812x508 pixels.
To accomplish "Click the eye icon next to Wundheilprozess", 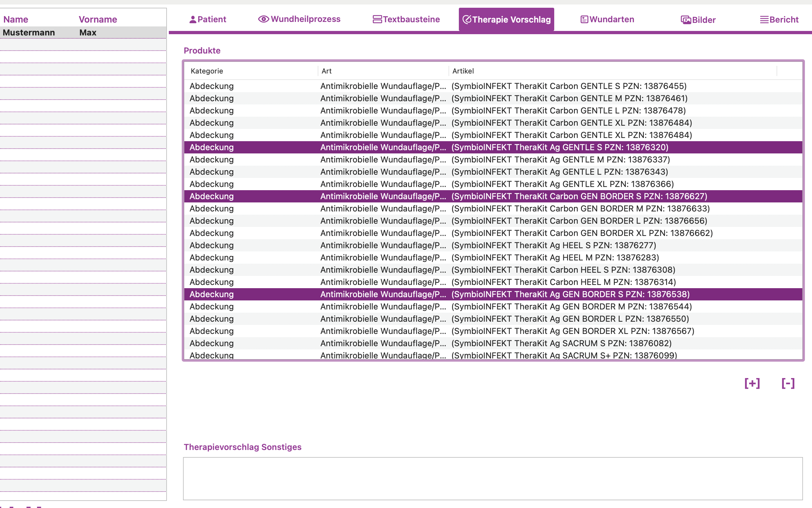I will tap(263, 19).
